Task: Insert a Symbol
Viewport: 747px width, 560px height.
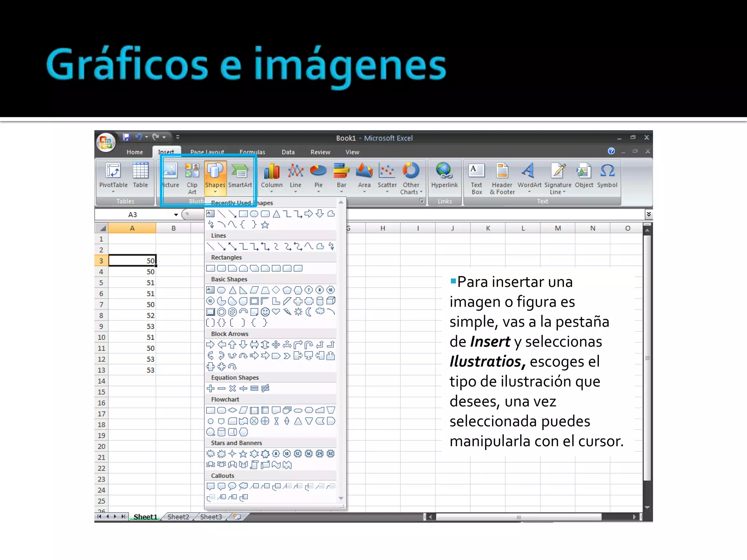Action: pos(607,176)
